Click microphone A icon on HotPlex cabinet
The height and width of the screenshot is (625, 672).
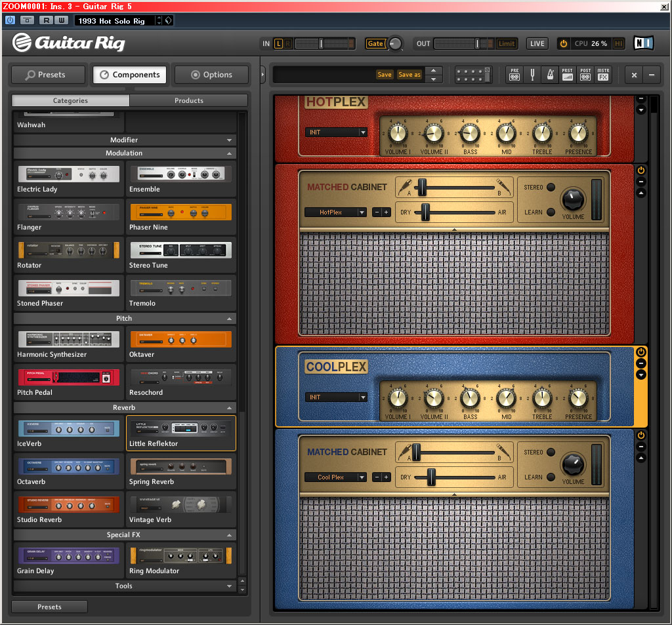click(x=404, y=186)
